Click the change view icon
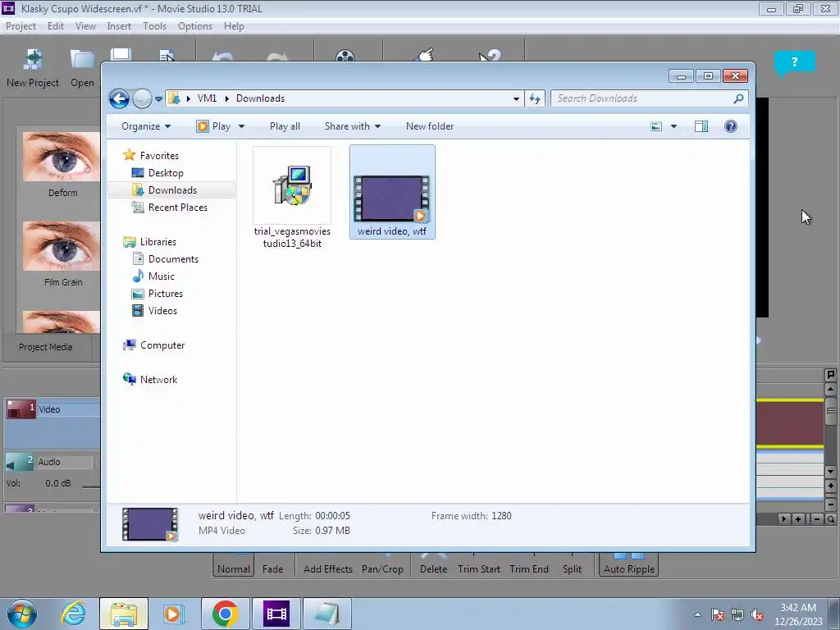This screenshot has height=630, width=840. pyautogui.click(x=656, y=126)
